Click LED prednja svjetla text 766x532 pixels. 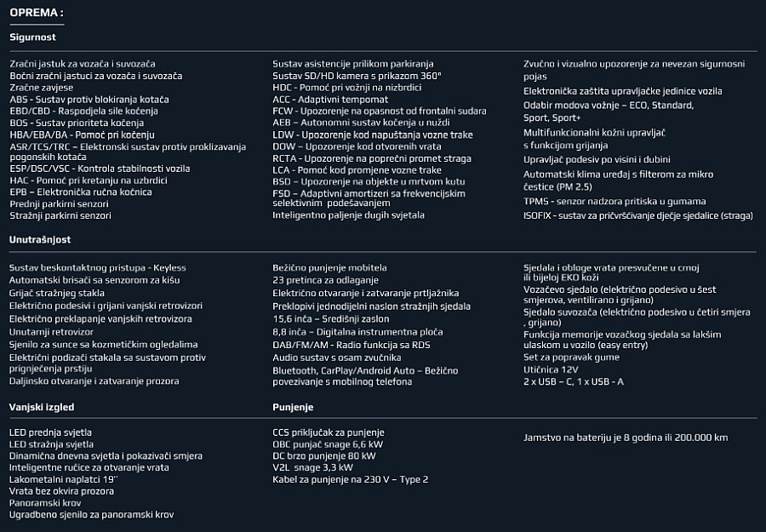50,432
